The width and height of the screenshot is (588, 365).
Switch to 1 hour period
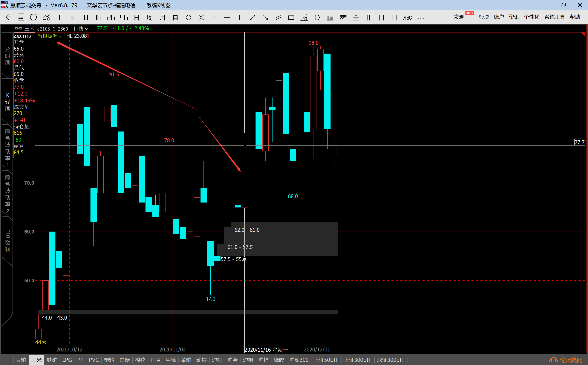pyautogui.click(x=98, y=17)
